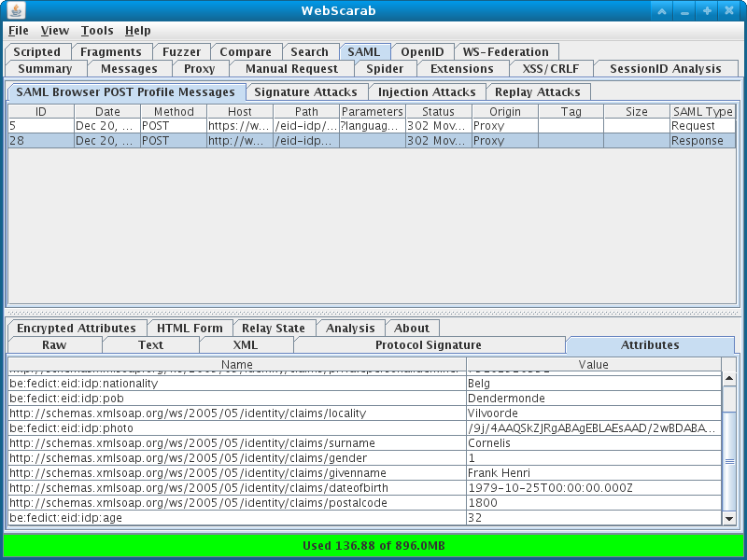Switch to the WS-Federation tab
The width and height of the screenshot is (747, 560).
(x=506, y=52)
